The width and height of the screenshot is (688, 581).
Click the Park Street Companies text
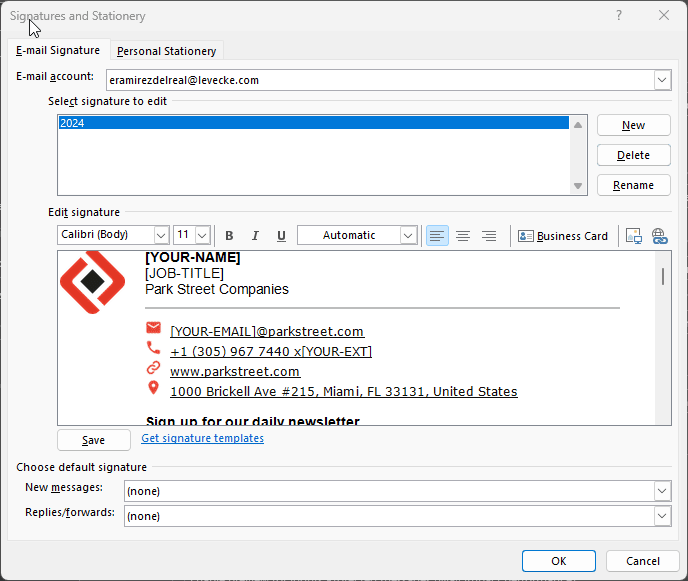pos(217,289)
